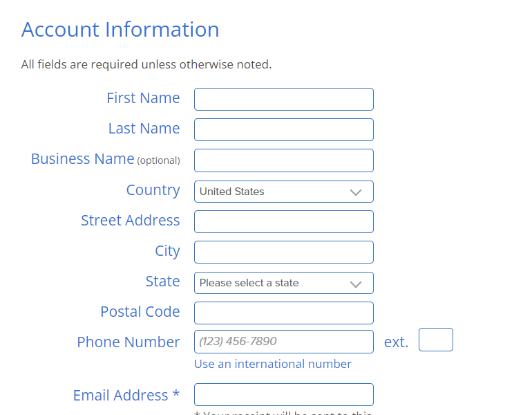This screenshot has height=415, width=532.
Task: Focus the City input box
Action: click(x=284, y=252)
